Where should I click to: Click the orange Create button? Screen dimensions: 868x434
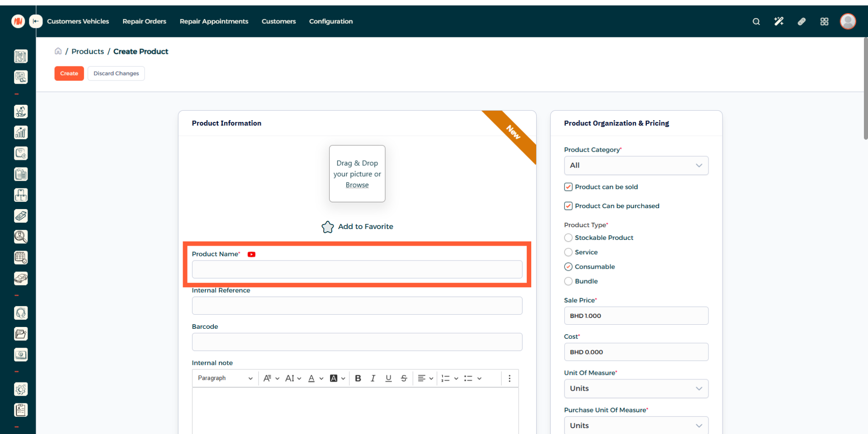69,73
